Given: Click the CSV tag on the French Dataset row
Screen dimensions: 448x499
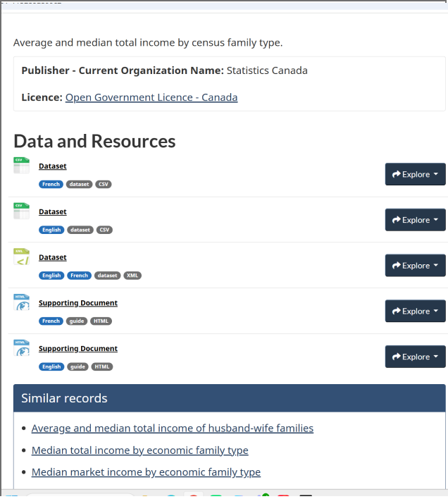Looking at the screenshot, I should [104, 184].
